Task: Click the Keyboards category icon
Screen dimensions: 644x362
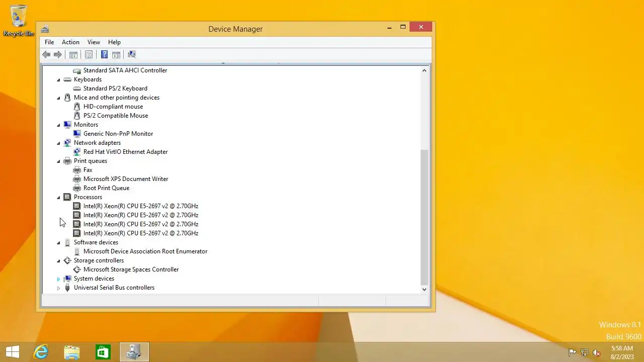Action: [67, 79]
